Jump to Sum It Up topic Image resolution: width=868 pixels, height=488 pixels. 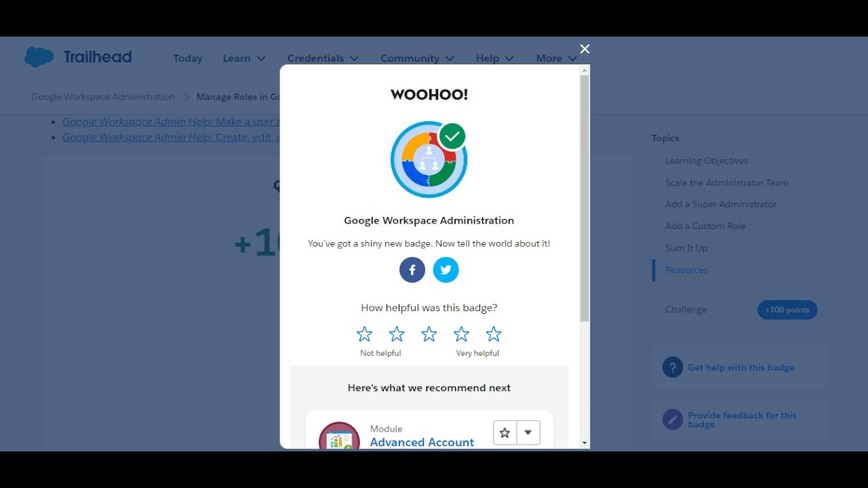pyautogui.click(x=686, y=248)
